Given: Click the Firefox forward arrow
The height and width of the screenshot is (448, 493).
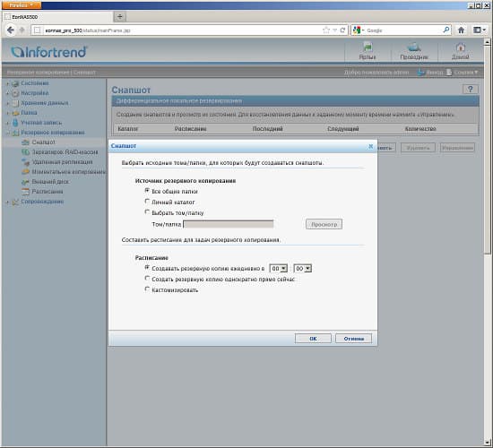Looking at the screenshot, I should pos(22,30).
